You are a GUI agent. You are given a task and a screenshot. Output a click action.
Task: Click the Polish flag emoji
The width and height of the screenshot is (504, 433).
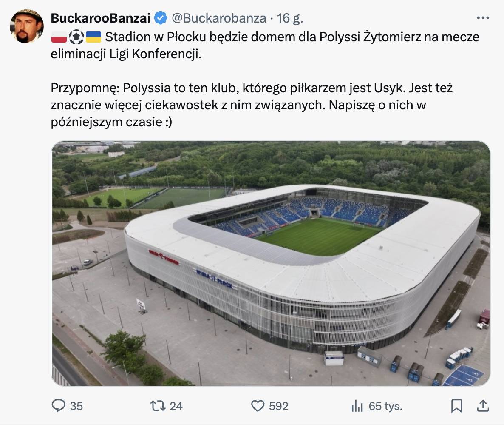59,37
